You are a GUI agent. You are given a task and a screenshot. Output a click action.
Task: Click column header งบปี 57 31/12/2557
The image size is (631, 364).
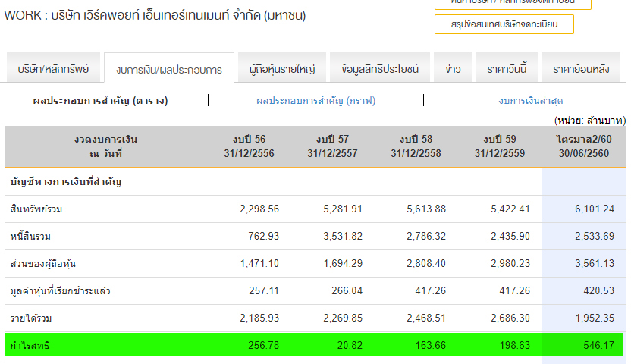(x=332, y=146)
